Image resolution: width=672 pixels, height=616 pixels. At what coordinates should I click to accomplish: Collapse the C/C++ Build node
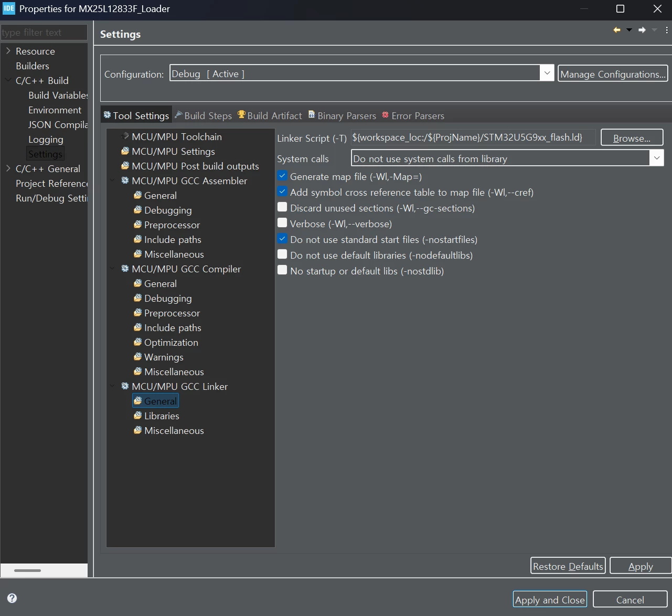click(x=8, y=80)
